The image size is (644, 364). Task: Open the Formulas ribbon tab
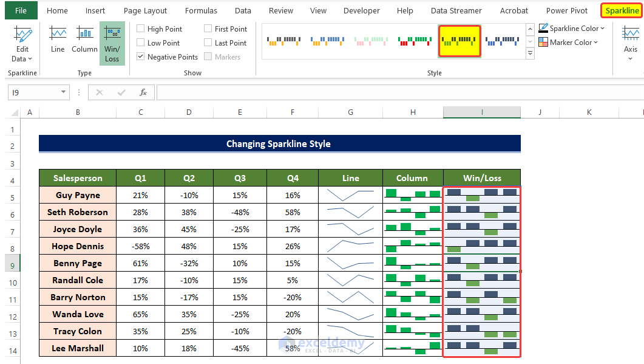pos(200,10)
